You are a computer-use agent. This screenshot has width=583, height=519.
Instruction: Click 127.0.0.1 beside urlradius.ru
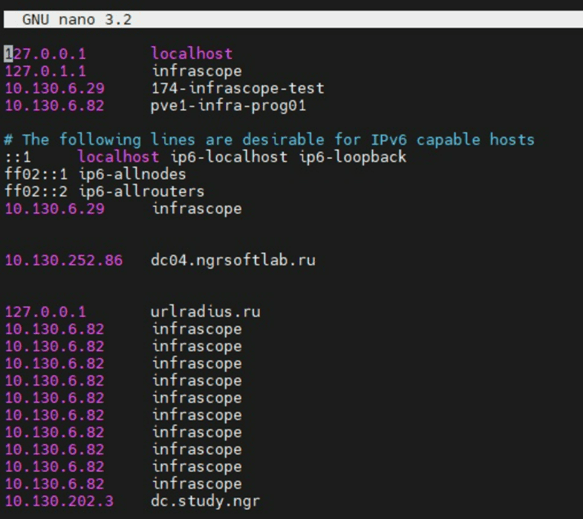[x=45, y=312]
